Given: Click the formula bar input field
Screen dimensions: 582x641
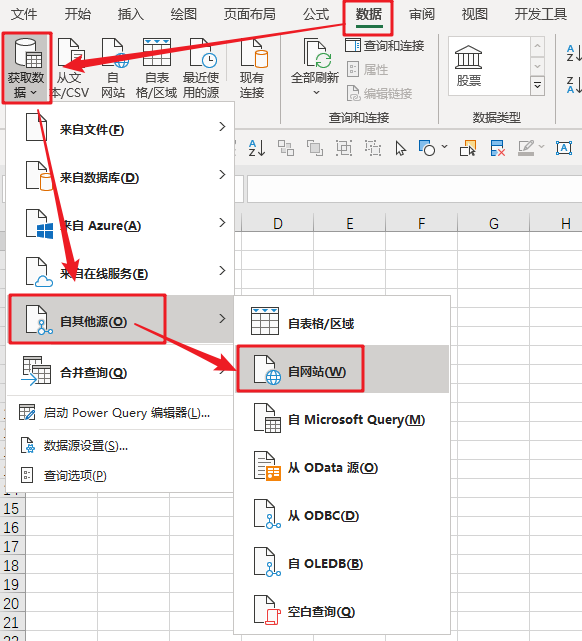Looking at the screenshot, I should [x=414, y=189].
